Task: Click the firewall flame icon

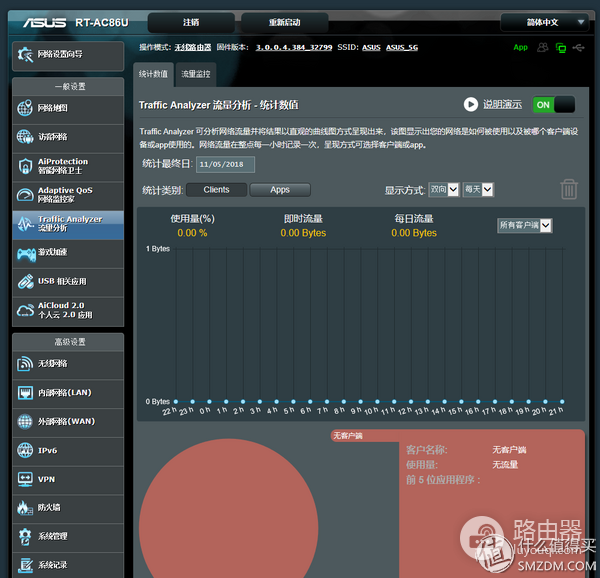Action: [x=25, y=508]
